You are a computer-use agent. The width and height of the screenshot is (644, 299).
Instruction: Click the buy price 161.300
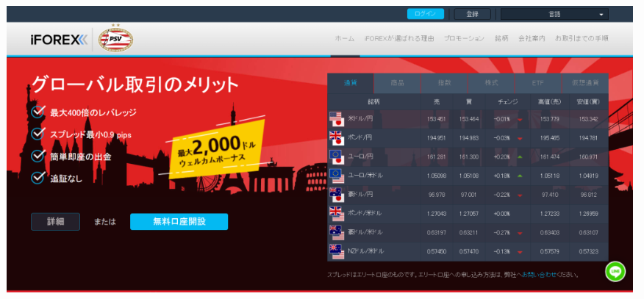468,157
